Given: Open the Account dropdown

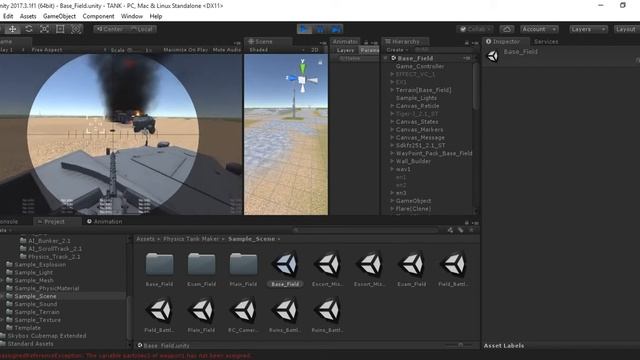Looking at the screenshot, I should (539, 29).
